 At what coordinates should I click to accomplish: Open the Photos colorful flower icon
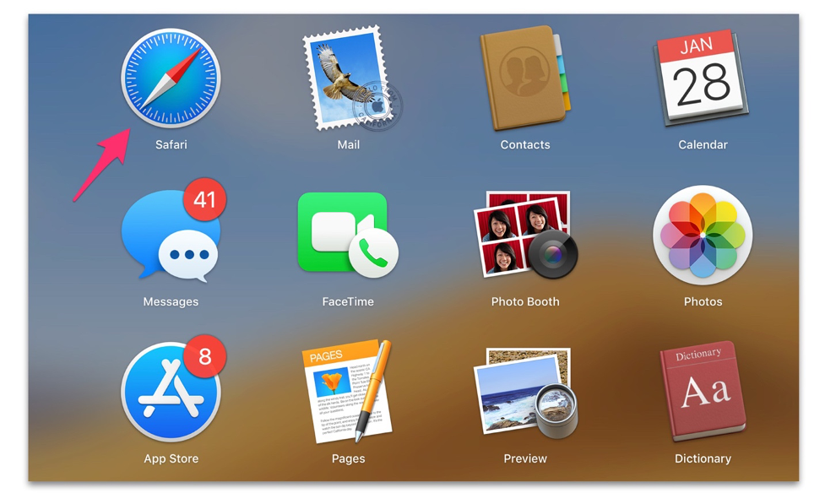click(703, 235)
